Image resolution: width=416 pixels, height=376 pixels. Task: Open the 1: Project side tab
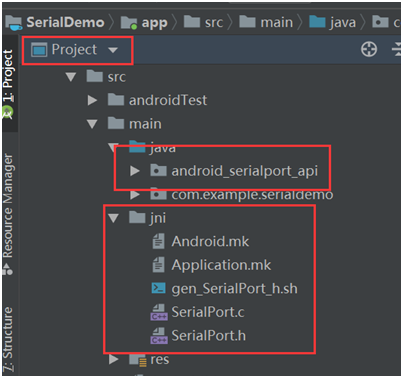8,75
